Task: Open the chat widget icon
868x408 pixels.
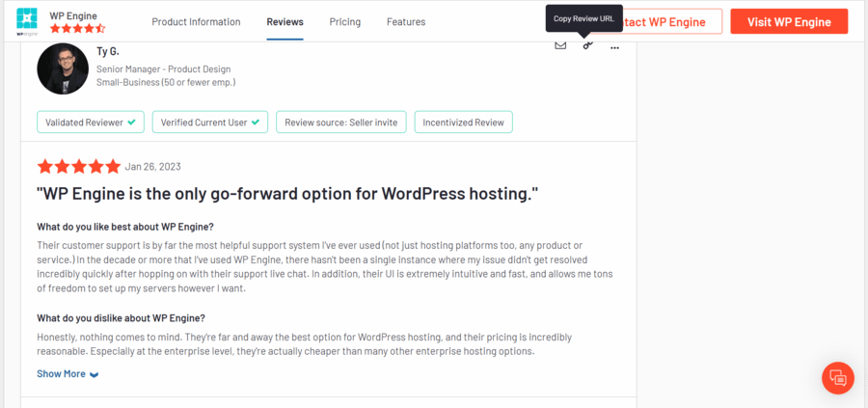Action: point(839,378)
